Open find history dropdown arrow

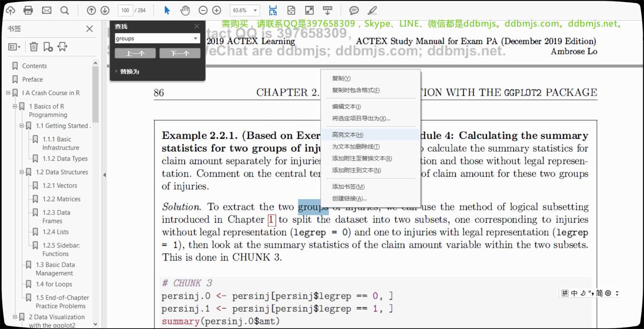click(x=196, y=38)
